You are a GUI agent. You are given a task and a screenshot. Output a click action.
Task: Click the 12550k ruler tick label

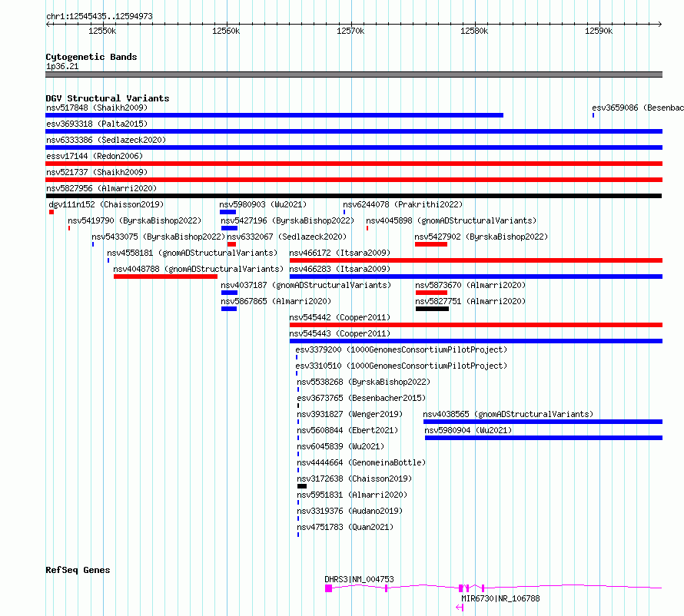(102, 31)
